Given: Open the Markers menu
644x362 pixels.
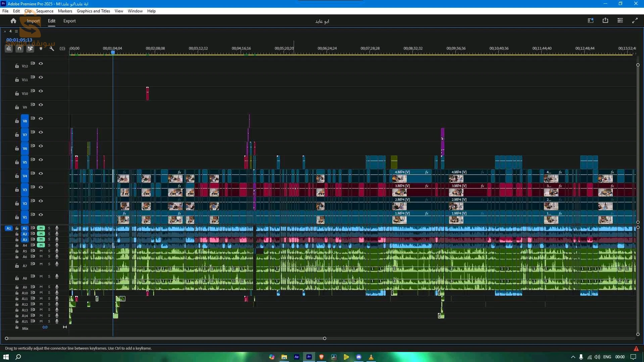Looking at the screenshot, I should point(65,11).
